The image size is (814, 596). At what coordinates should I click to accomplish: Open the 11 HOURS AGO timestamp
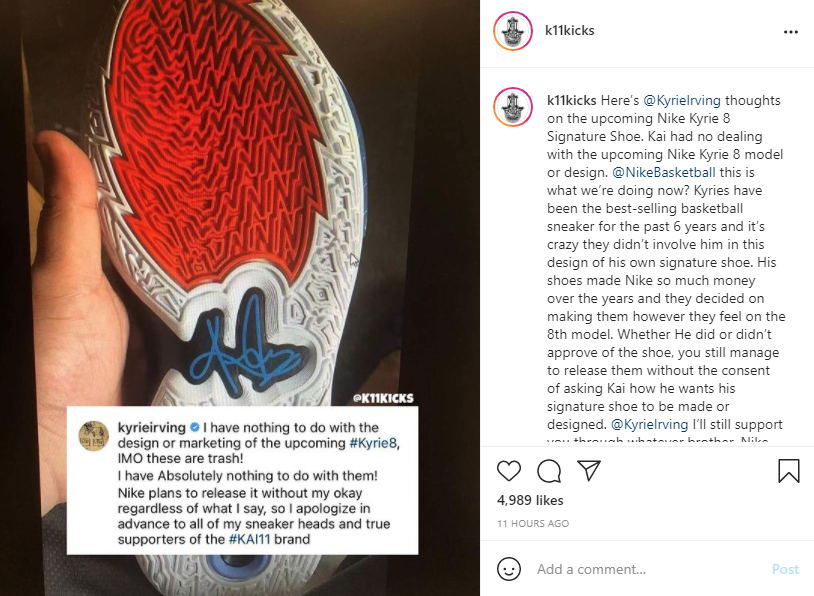(533, 523)
